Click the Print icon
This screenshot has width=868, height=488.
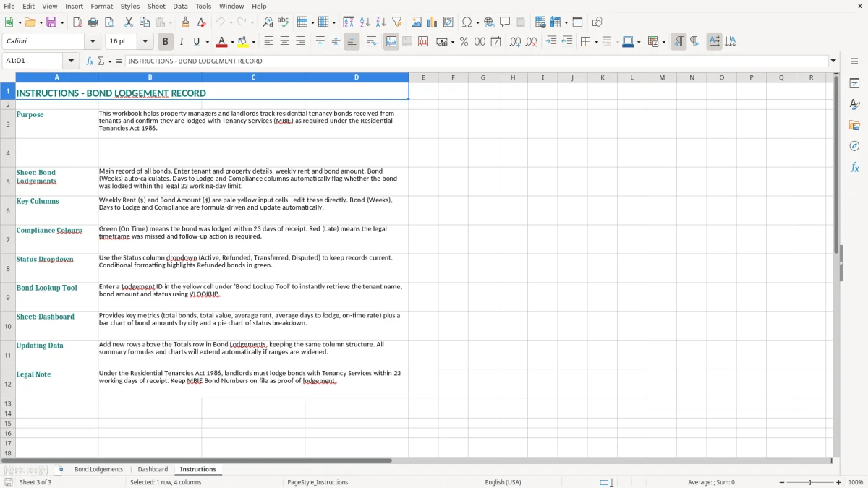tap(93, 22)
